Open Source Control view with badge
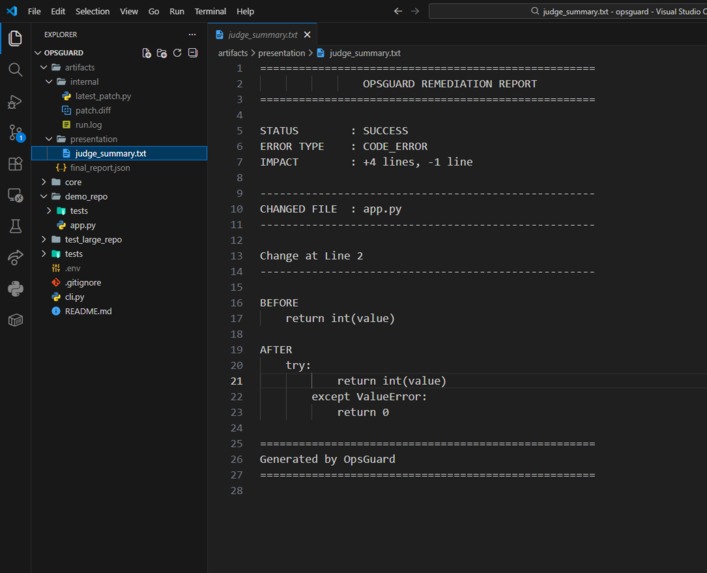This screenshot has width=707, height=573. [x=16, y=133]
